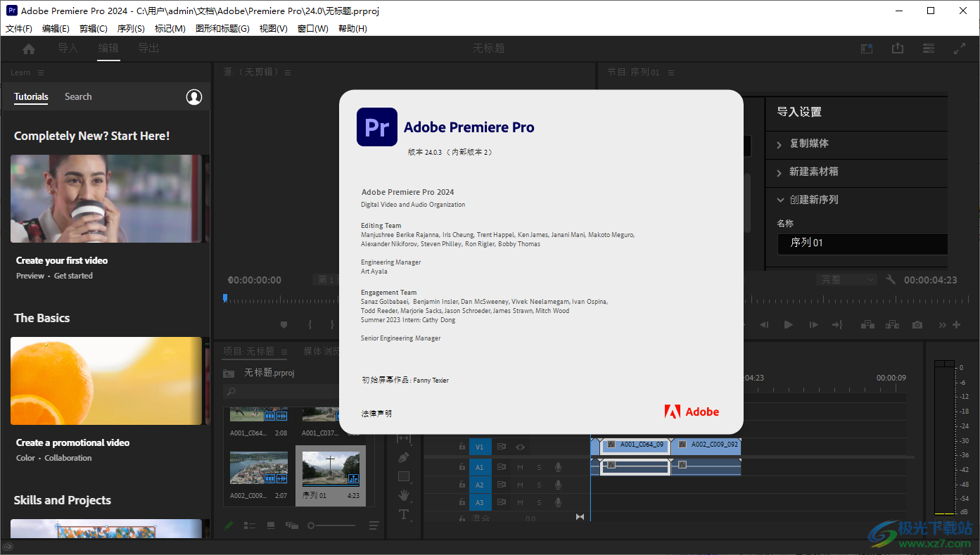980x555 pixels.
Task: Toggle V1 track output eye
Action: [520, 447]
